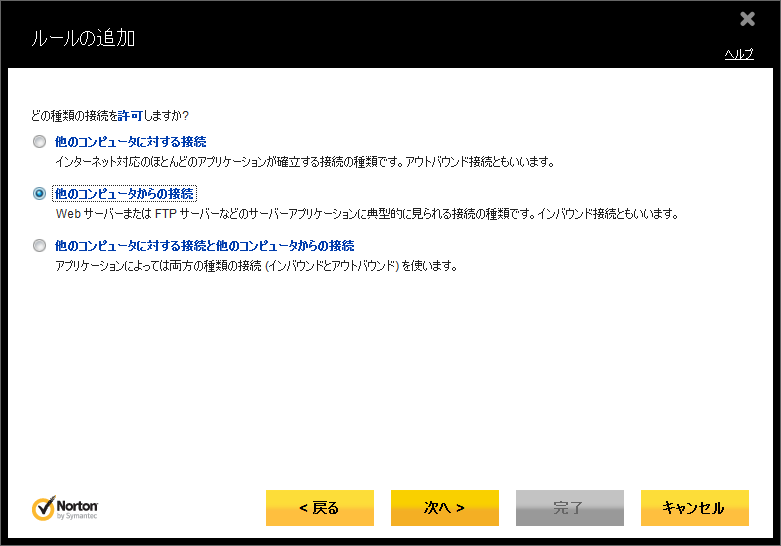Click the question text どの種類の接続を
The width and height of the screenshot is (781, 546).
tap(72, 117)
